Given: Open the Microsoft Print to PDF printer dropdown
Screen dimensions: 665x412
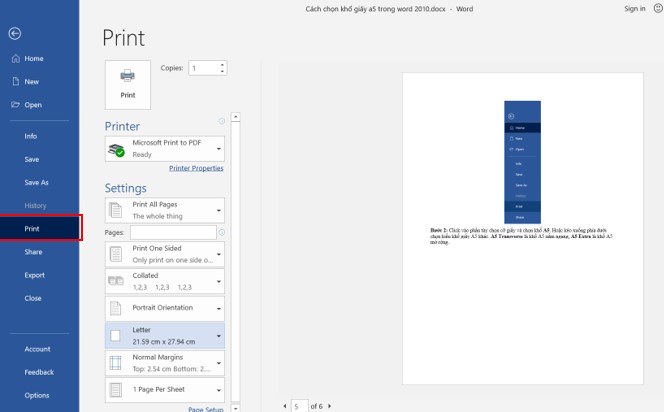Looking at the screenshot, I should 165,149.
